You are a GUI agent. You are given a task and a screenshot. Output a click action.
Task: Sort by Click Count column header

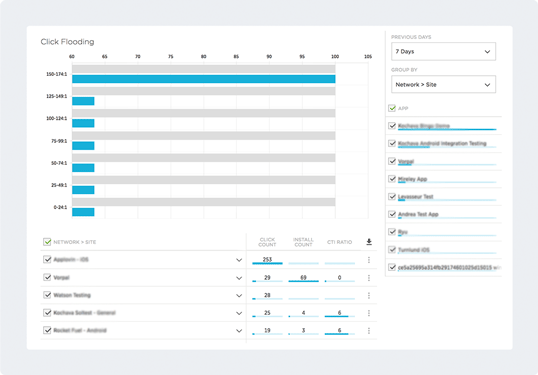point(267,242)
